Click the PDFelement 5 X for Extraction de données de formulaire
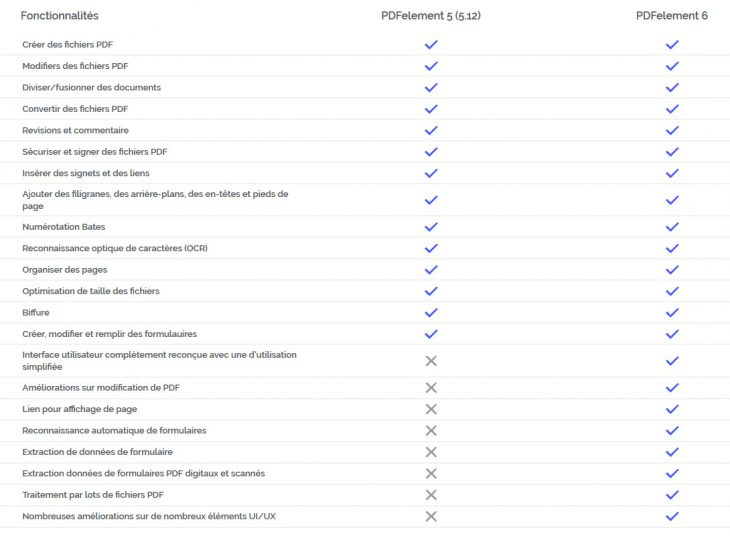The height and width of the screenshot is (536, 730). (431, 452)
